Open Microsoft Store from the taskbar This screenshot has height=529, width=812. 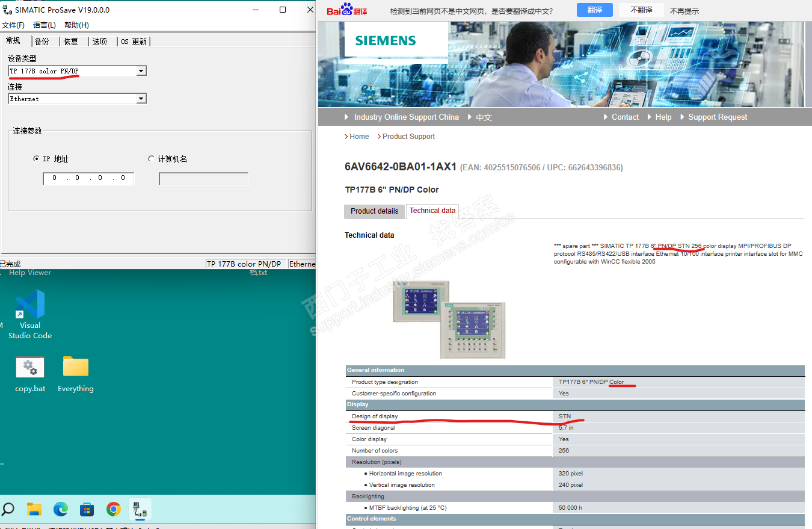pyautogui.click(x=87, y=510)
